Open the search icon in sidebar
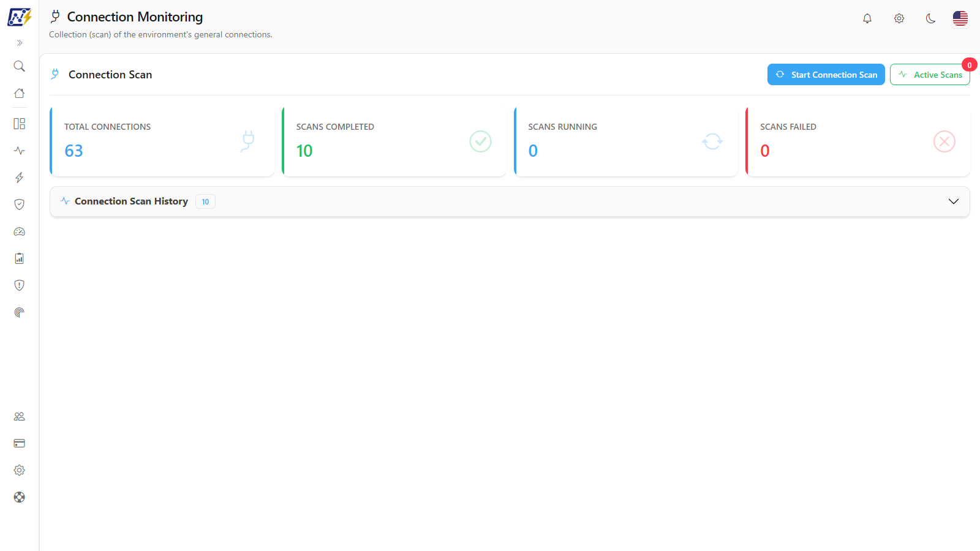 point(20,66)
